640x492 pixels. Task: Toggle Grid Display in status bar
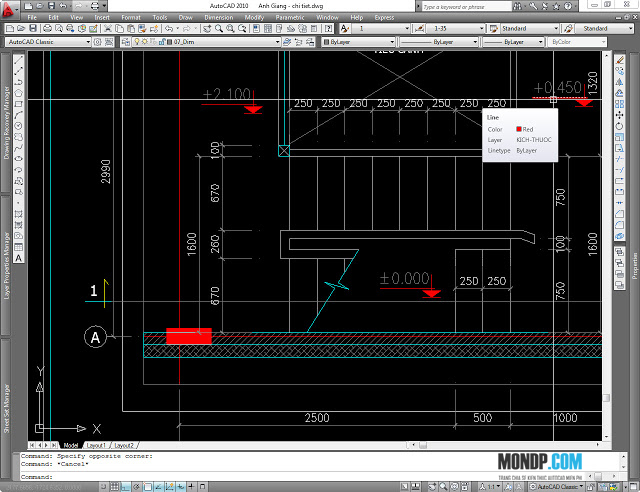point(115,487)
